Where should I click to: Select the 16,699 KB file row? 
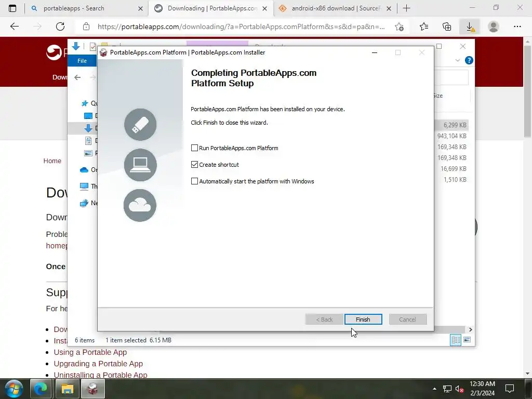[x=451, y=169]
